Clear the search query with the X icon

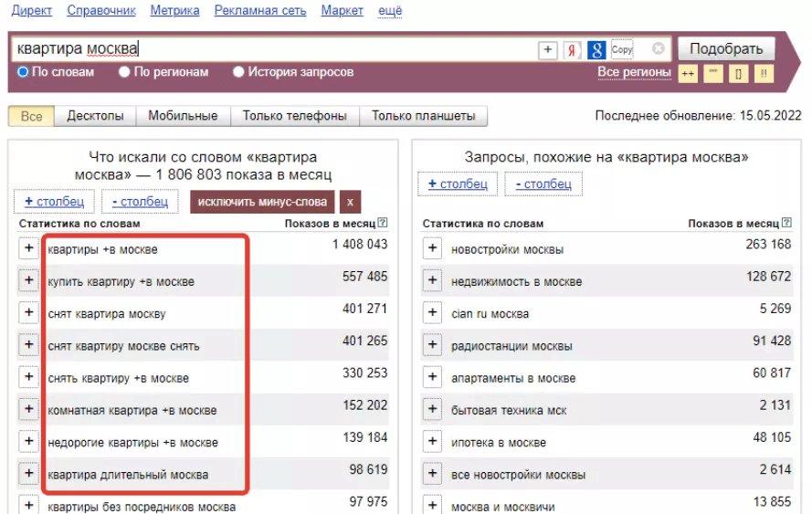click(658, 49)
